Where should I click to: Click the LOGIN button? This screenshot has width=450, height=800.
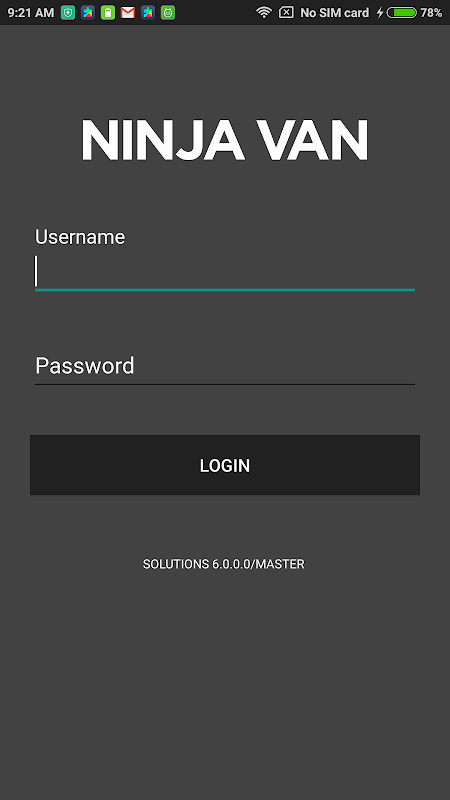225,465
